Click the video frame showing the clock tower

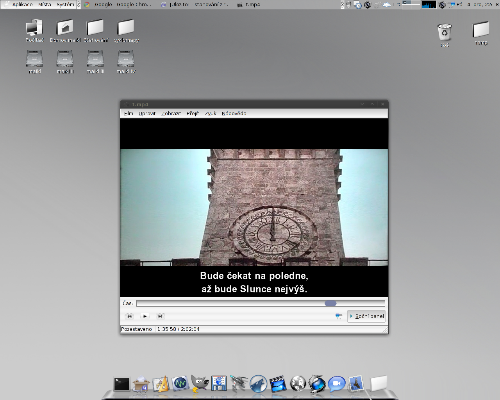[254, 207]
